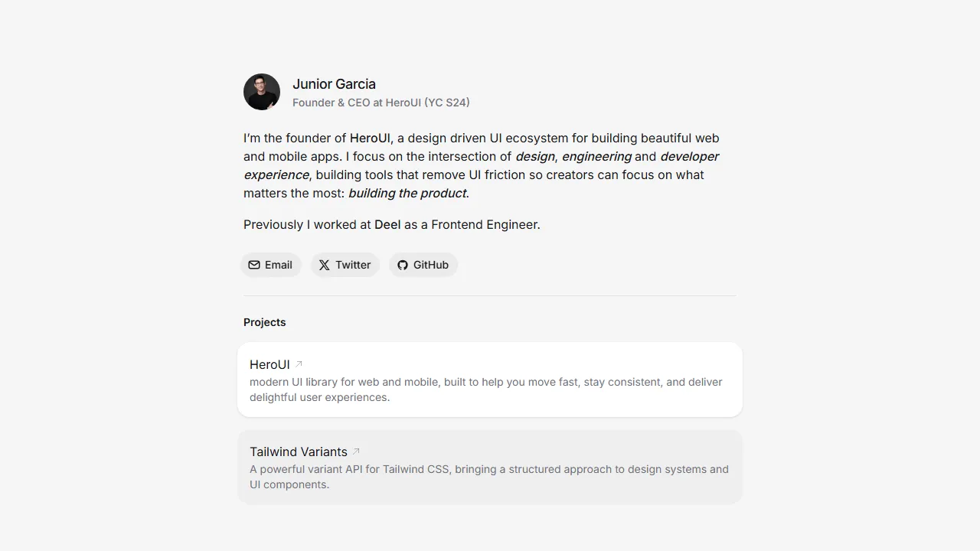Click the external link arrow beside HeroUI project

[x=298, y=364]
